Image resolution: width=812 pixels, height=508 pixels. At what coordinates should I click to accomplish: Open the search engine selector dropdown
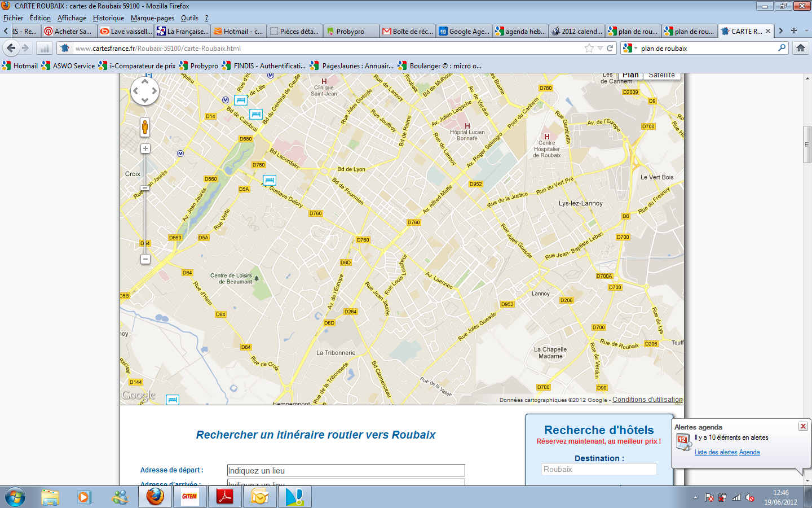click(629, 49)
